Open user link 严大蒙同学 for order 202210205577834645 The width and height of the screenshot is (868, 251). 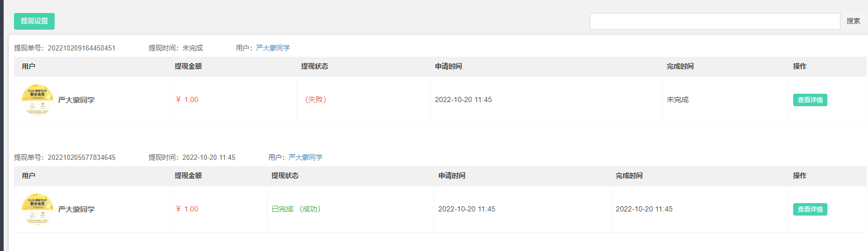305,157
